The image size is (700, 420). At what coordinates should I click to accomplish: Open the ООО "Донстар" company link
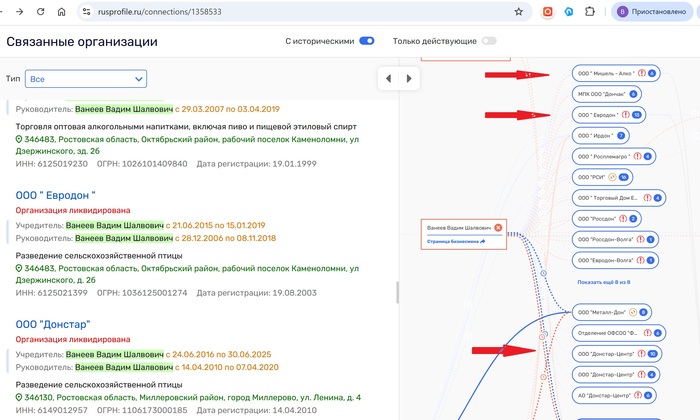pyautogui.click(x=53, y=324)
